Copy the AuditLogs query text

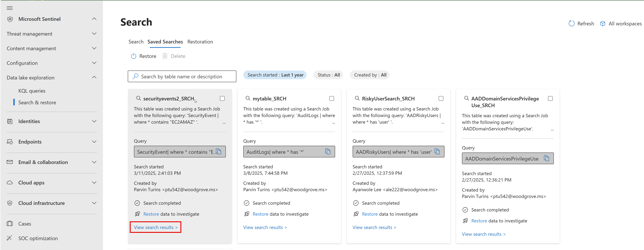327,152
